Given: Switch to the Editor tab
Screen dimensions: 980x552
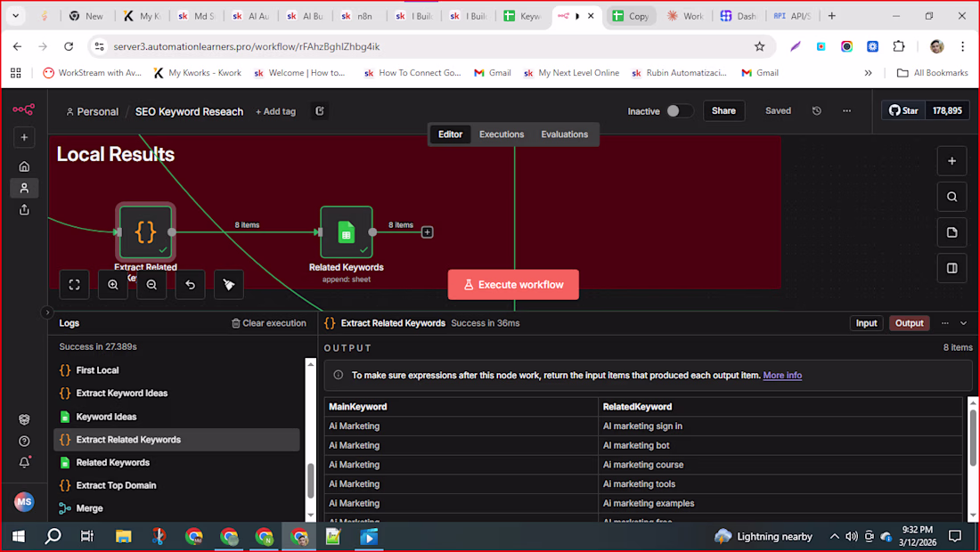Looking at the screenshot, I should (x=450, y=134).
